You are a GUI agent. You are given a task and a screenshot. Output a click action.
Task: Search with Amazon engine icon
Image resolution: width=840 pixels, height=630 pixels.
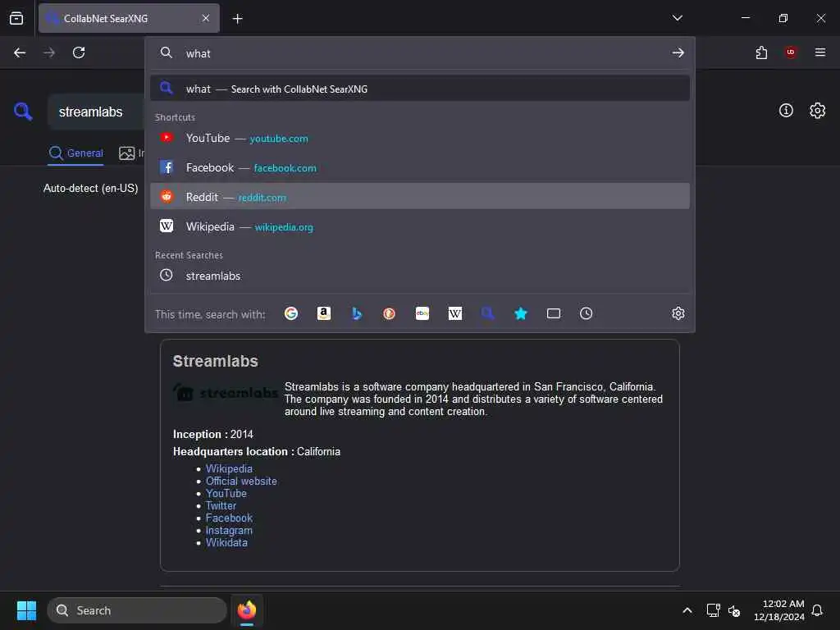tap(323, 313)
